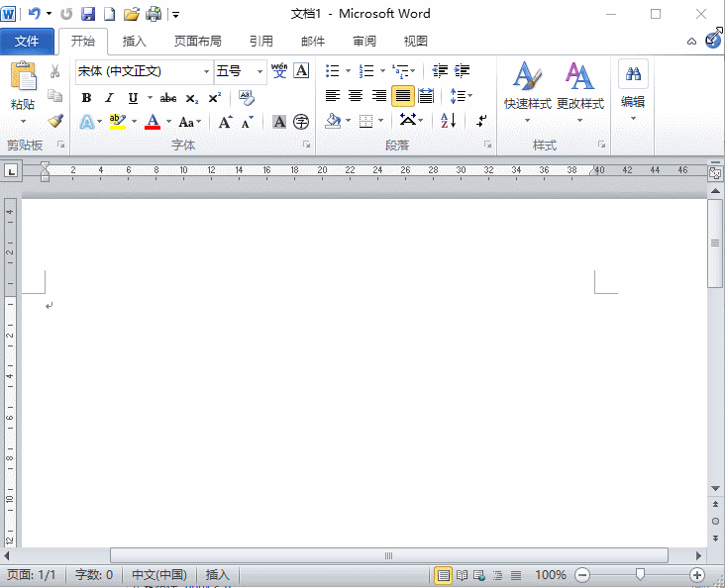Click the Print preview printer icon
Screen dimensions: 725x588
[154, 14]
